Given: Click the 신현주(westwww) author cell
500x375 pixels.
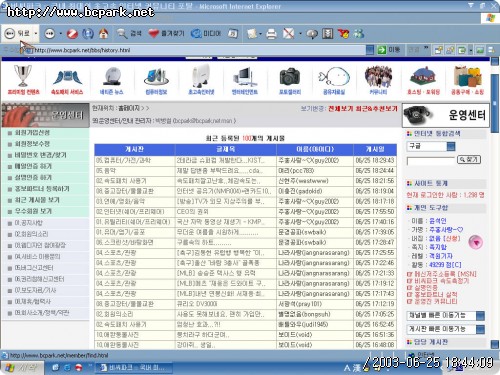Looking at the screenshot, I should [x=315, y=181].
